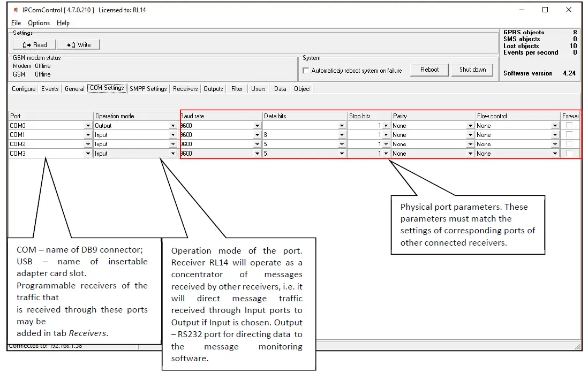Expand COM0 parity dropdown

(x=470, y=126)
